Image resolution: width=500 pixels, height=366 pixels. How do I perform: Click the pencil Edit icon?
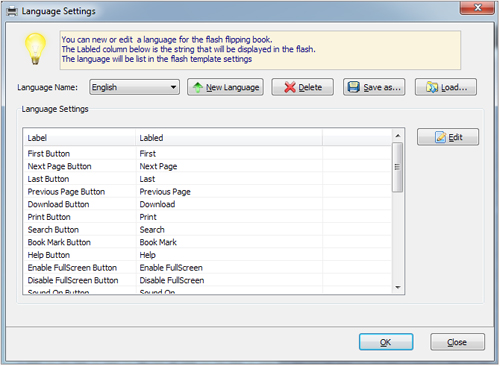tap(440, 137)
